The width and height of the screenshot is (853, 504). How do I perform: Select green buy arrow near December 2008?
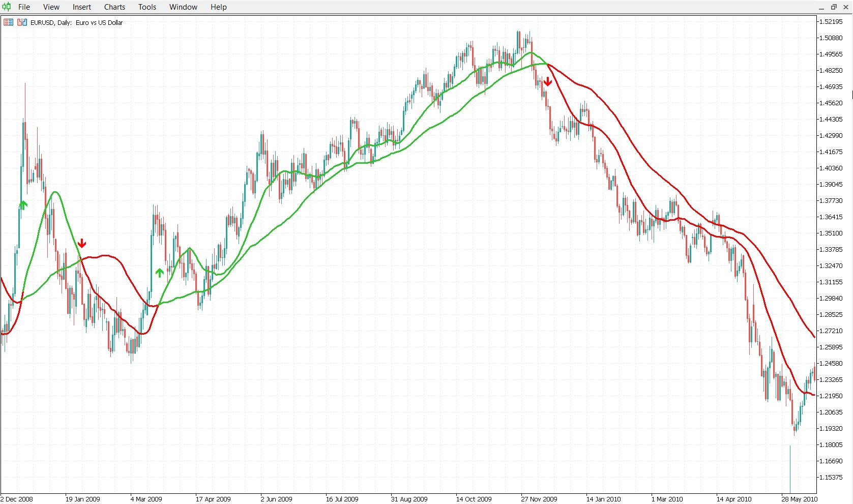pyautogui.click(x=23, y=205)
